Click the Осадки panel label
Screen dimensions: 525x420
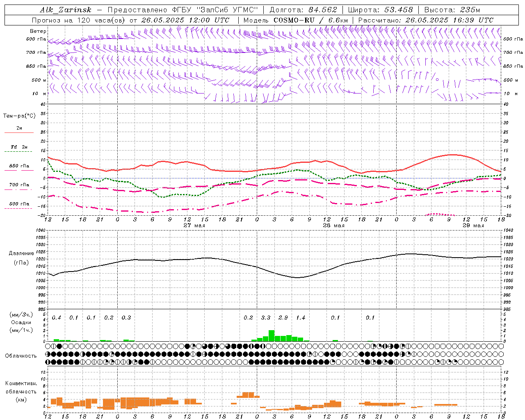click(21, 322)
